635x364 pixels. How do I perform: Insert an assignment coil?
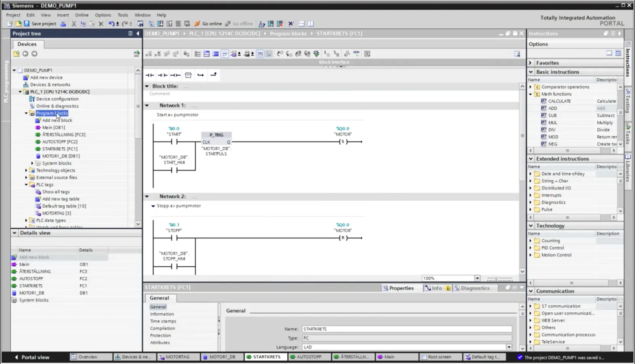point(175,75)
